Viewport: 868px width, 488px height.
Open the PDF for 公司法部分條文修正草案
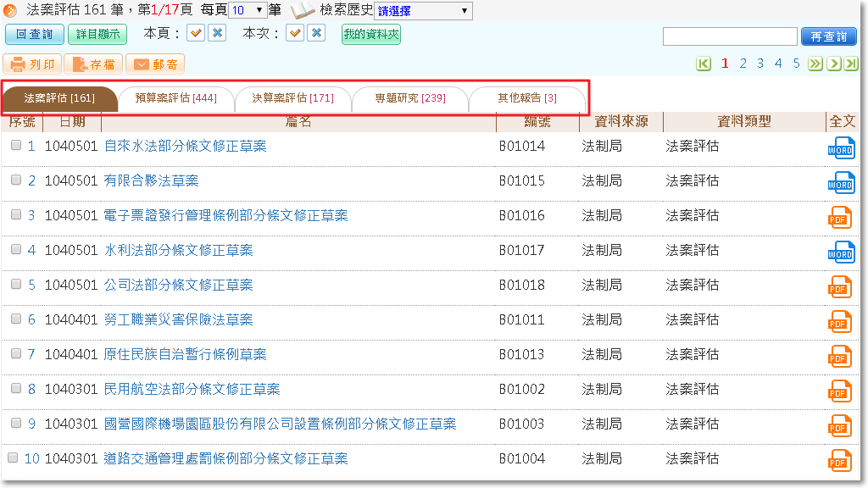coord(840,286)
